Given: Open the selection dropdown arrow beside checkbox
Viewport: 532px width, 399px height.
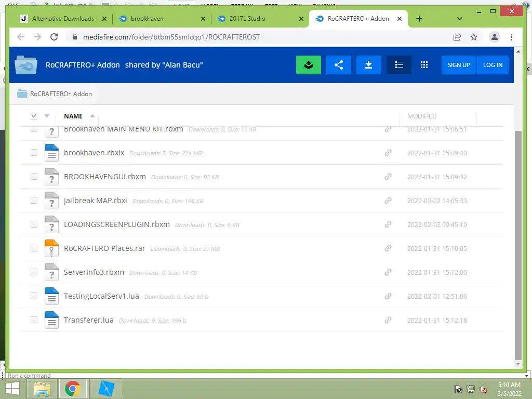Looking at the screenshot, I should (x=47, y=116).
